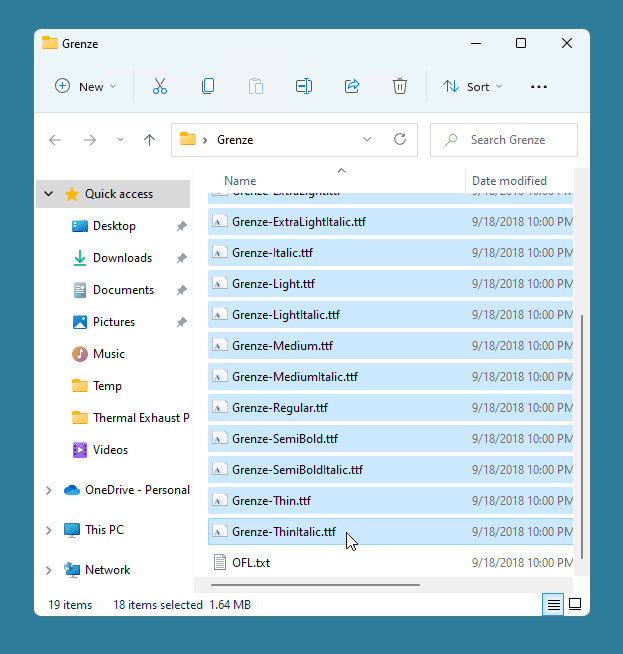623x654 pixels.
Task: Select Grenze-SemiBoldItalic.ttf file
Action: (x=390, y=470)
